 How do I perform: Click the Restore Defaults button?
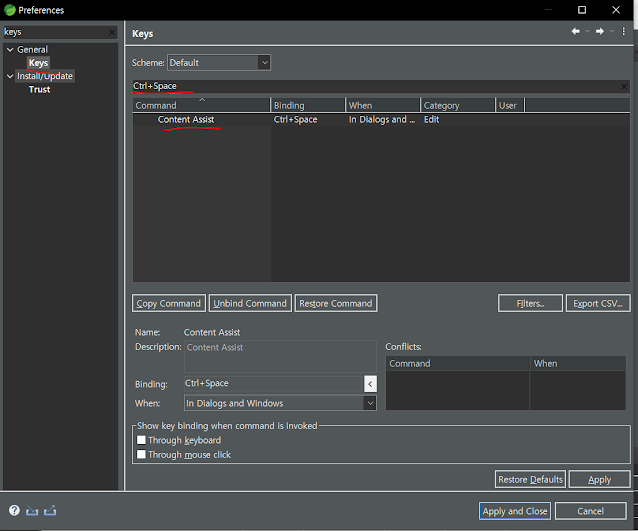[530, 479]
